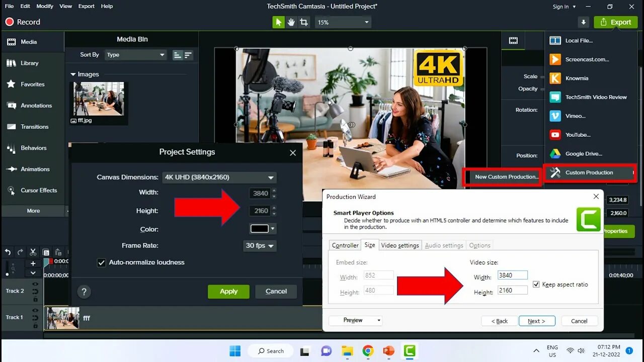Open the help question mark in Project Settings
Screen dimensions: 644x362
[x=84, y=292]
